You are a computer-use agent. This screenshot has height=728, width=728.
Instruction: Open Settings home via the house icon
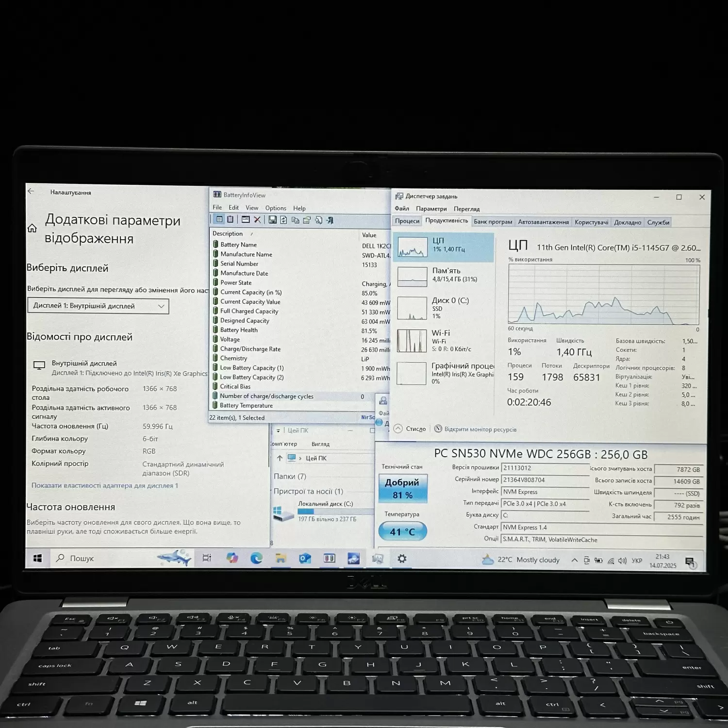32,228
